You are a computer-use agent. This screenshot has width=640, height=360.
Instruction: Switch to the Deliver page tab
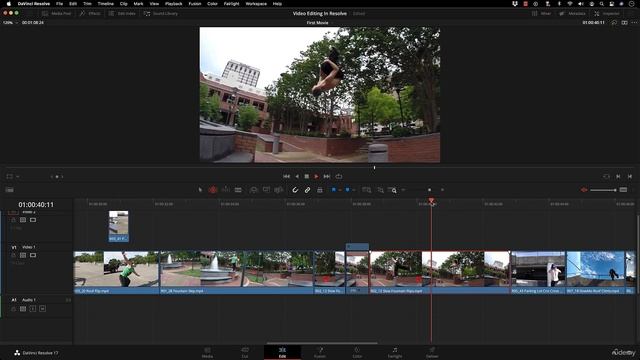[432, 353]
